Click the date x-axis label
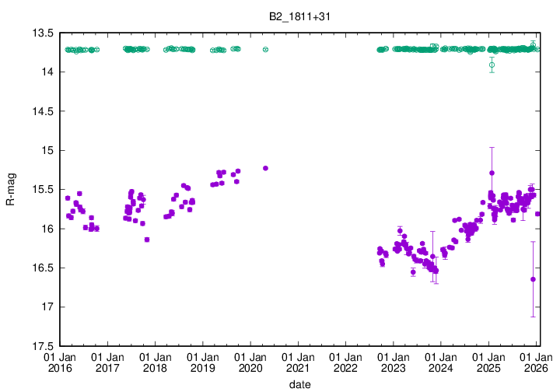Screen dimensions: 560x392 pyautogui.click(x=300, y=384)
